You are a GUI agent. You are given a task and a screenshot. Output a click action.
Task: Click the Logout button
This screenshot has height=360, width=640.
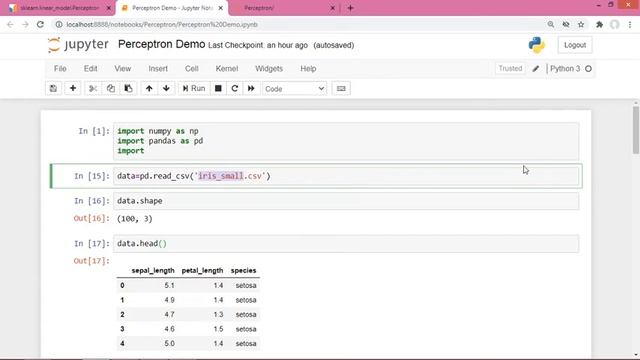[575, 45]
